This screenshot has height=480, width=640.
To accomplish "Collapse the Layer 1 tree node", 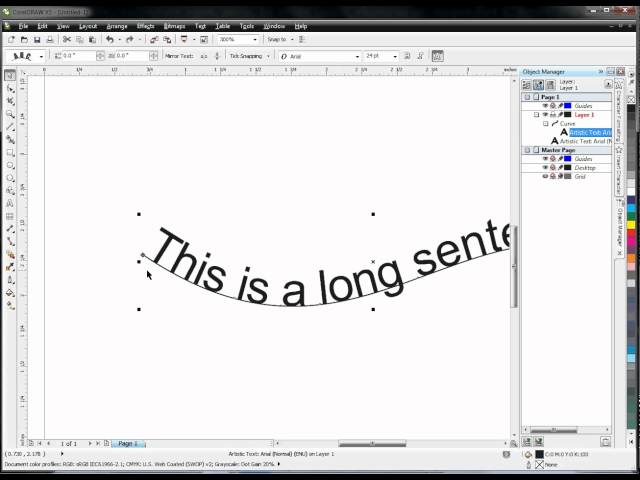I will (x=536, y=115).
